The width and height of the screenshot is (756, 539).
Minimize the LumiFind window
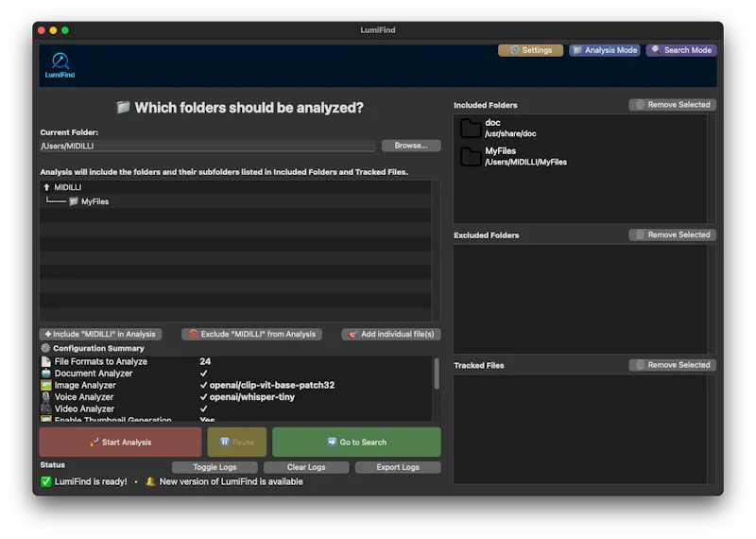point(53,30)
